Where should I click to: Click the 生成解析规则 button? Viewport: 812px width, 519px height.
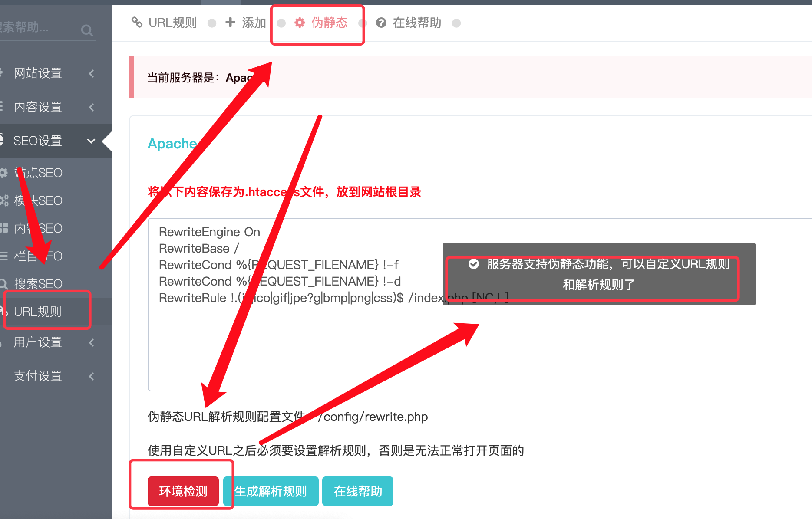271,491
